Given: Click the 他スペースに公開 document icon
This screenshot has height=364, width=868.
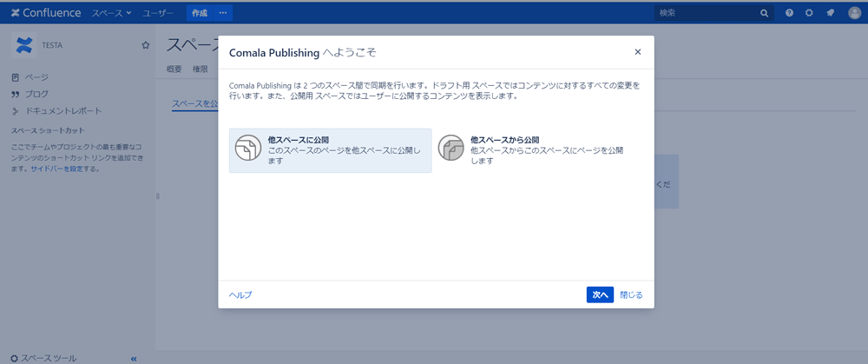Looking at the screenshot, I should (x=248, y=149).
